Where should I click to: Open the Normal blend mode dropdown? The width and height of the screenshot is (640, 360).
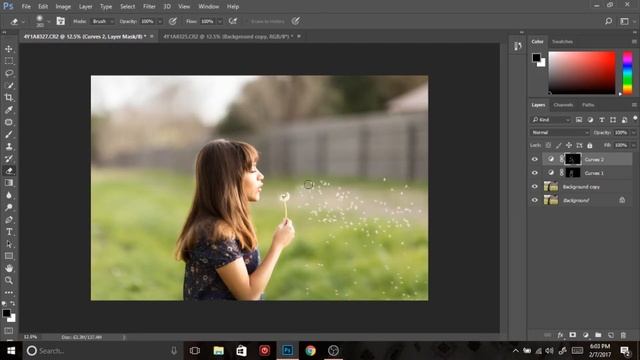click(x=560, y=133)
